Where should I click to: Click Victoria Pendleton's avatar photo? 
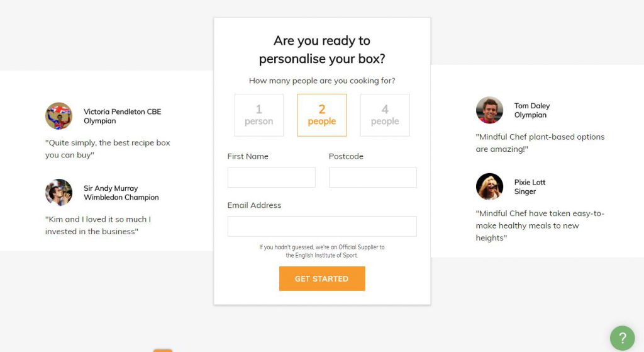pos(58,116)
